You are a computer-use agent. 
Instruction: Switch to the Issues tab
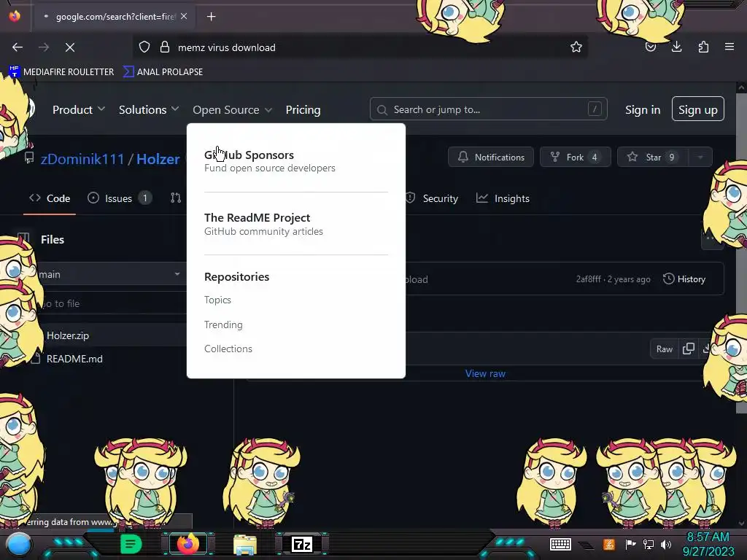(x=120, y=198)
